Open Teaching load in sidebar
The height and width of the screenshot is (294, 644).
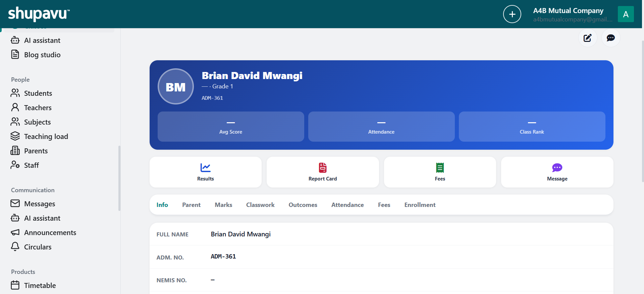(39, 137)
